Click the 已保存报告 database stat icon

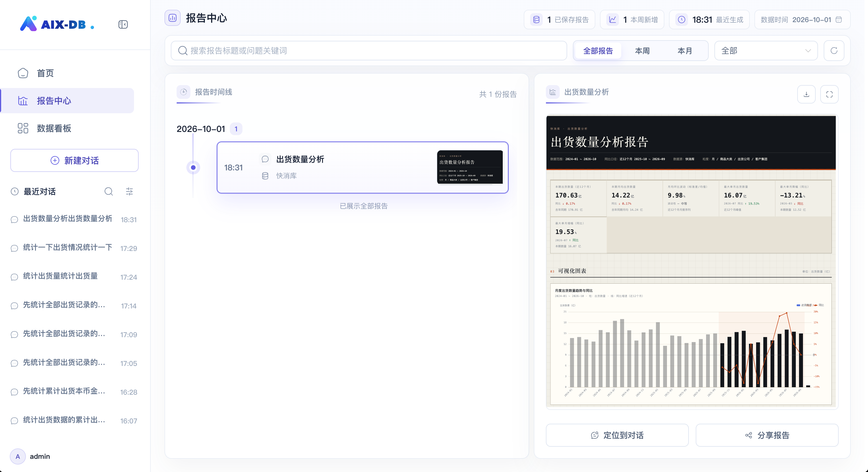536,20
